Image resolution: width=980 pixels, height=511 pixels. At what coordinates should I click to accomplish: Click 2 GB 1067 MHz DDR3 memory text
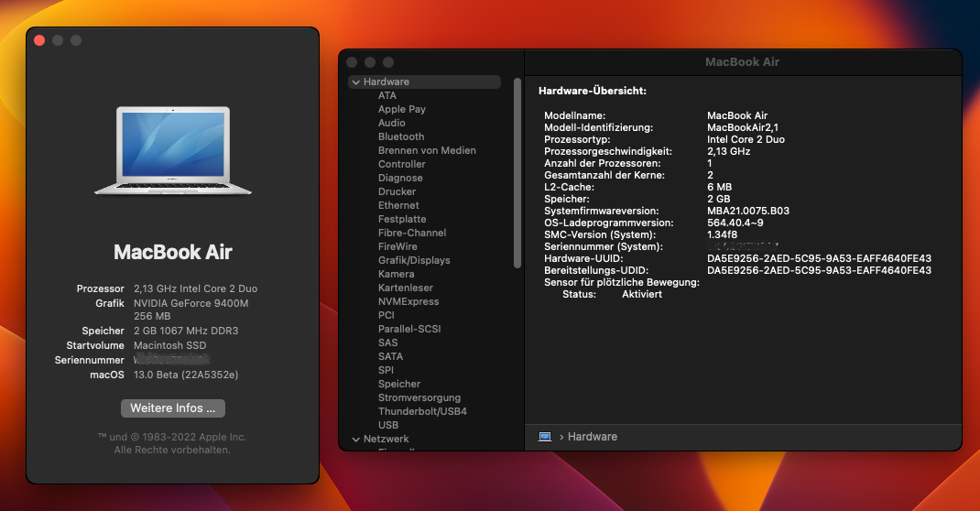[x=186, y=332]
